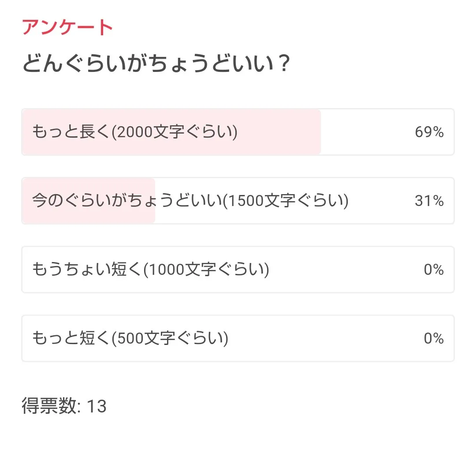This screenshot has width=476, height=457.
Task: Select the もうちょい短く(1000文字ぐらい) option
Action: 238,270
